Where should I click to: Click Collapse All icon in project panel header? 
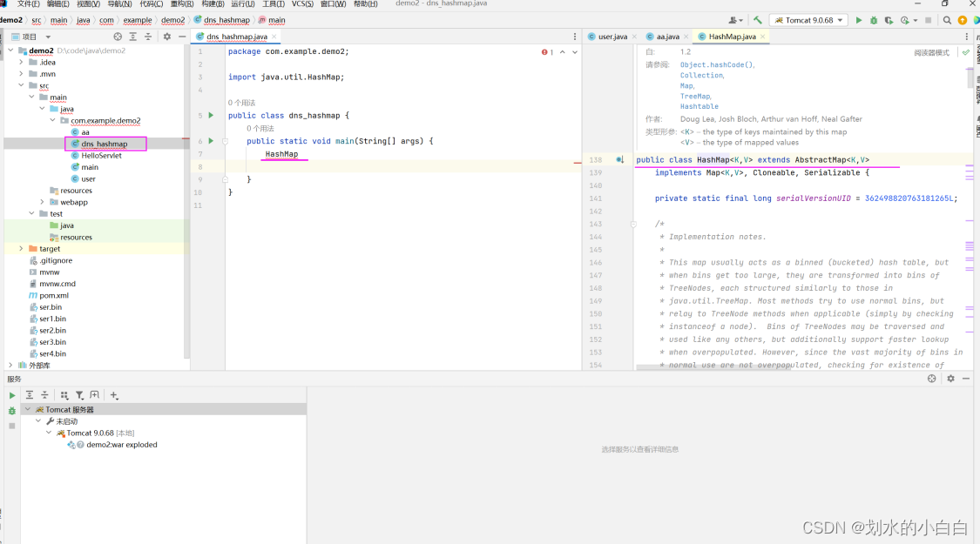[x=148, y=37]
